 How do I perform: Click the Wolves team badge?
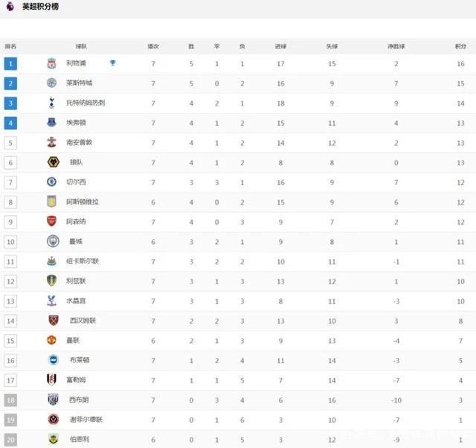54,162
